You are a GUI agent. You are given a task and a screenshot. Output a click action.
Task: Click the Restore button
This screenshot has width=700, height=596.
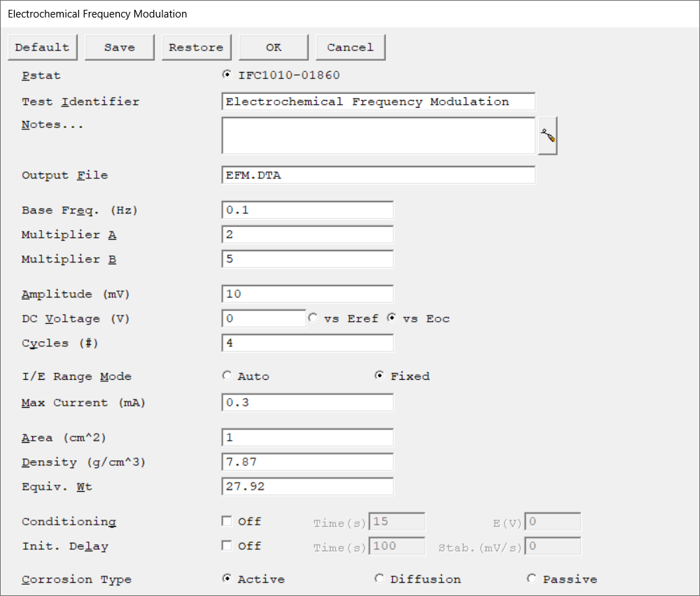(x=196, y=48)
